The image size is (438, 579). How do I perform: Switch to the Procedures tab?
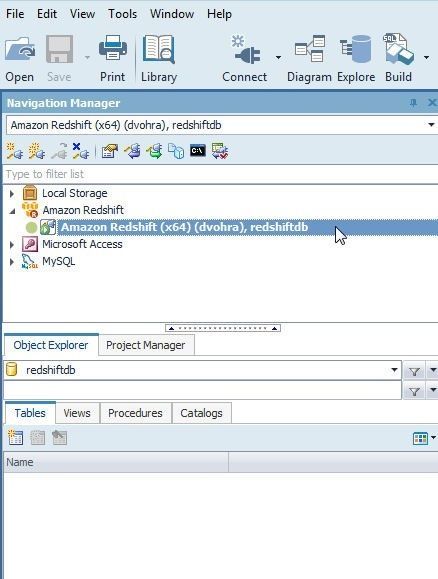click(135, 413)
